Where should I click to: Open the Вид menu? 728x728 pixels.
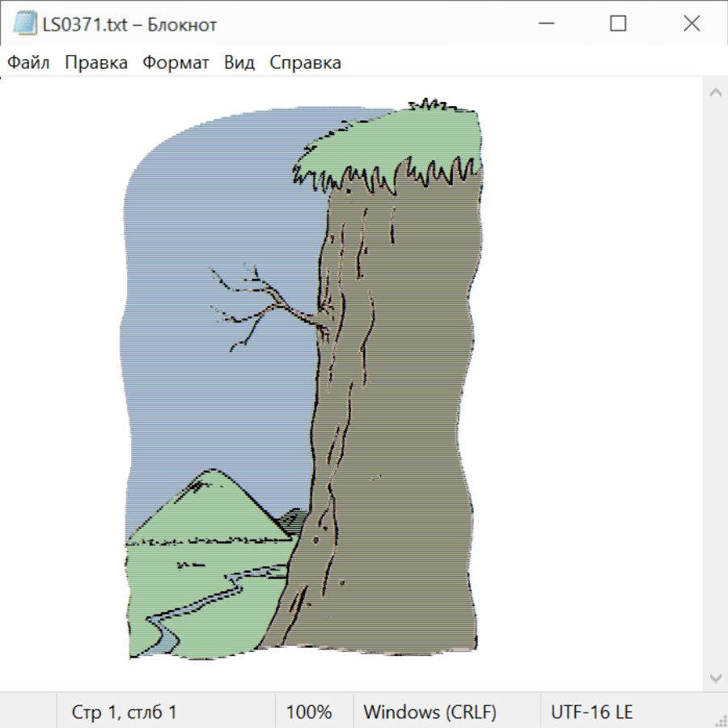[x=239, y=63]
